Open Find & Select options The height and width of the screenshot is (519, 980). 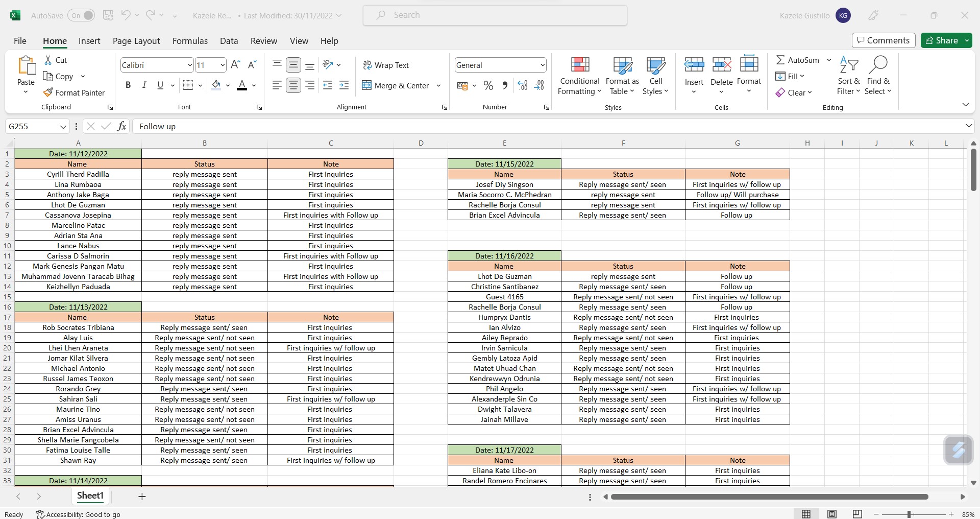pyautogui.click(x=878, y=76)
